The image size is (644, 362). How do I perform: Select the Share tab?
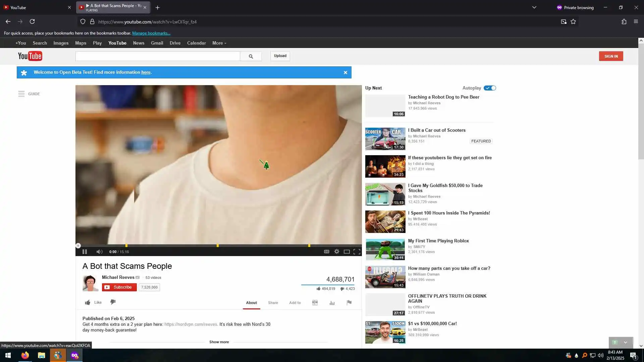(273, 303)
